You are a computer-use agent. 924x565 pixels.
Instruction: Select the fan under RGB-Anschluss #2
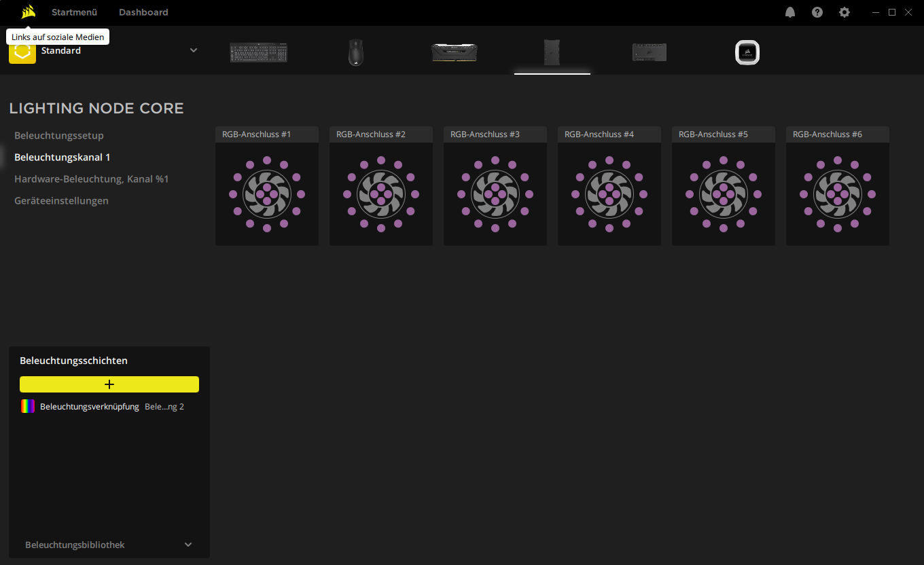(x=381, y=194)
